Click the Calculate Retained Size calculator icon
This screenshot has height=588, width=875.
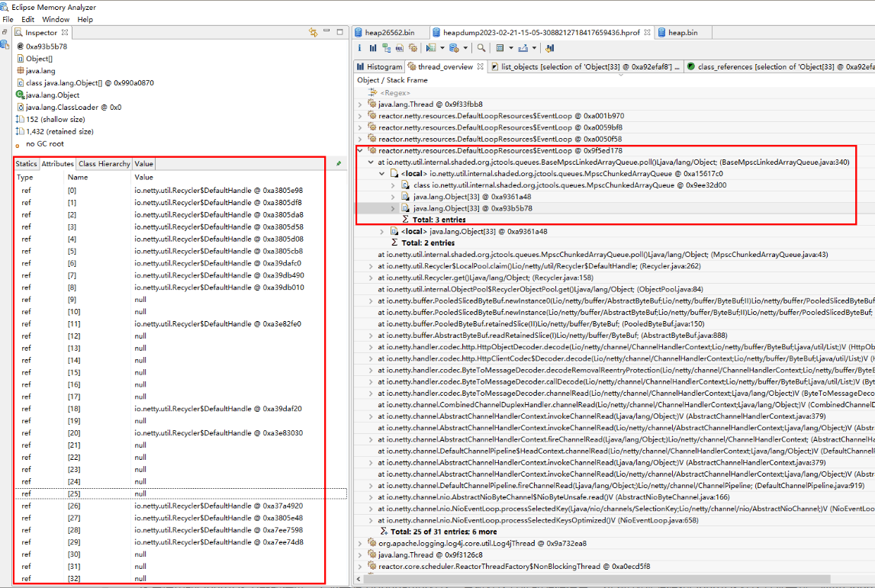500,48
